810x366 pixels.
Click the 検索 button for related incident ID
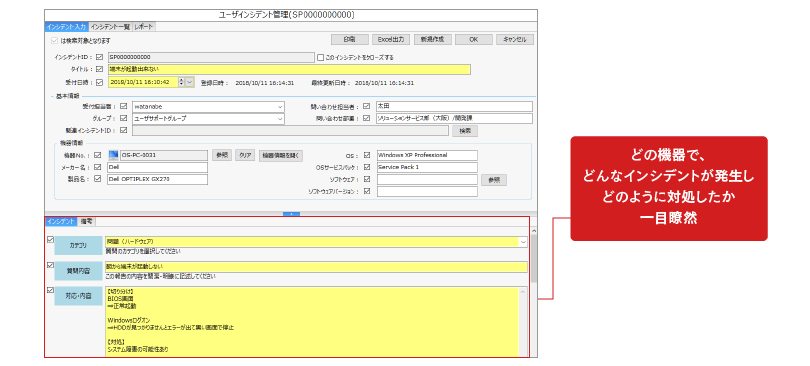(465, 131)
